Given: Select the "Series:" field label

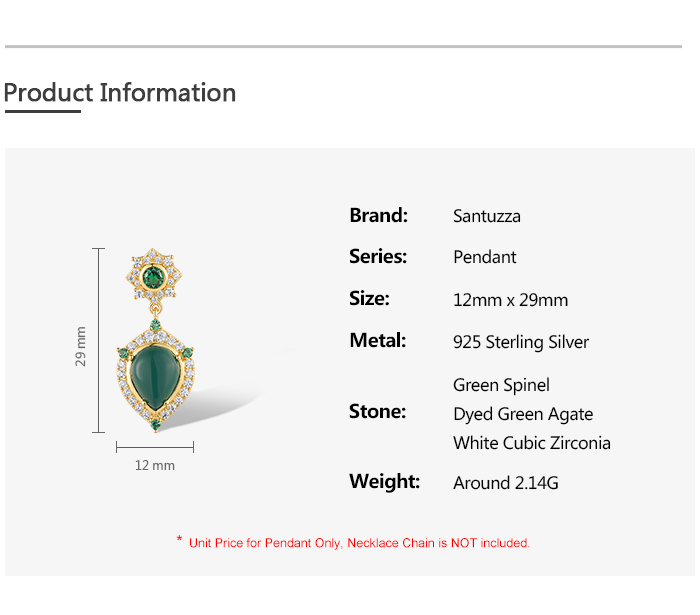Looking at the screenshot, I should point(378,257).
